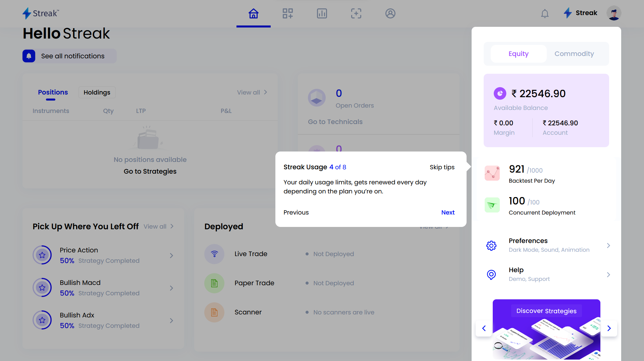Click the Help title text
The image size is (644, 361).
point(516,270)
